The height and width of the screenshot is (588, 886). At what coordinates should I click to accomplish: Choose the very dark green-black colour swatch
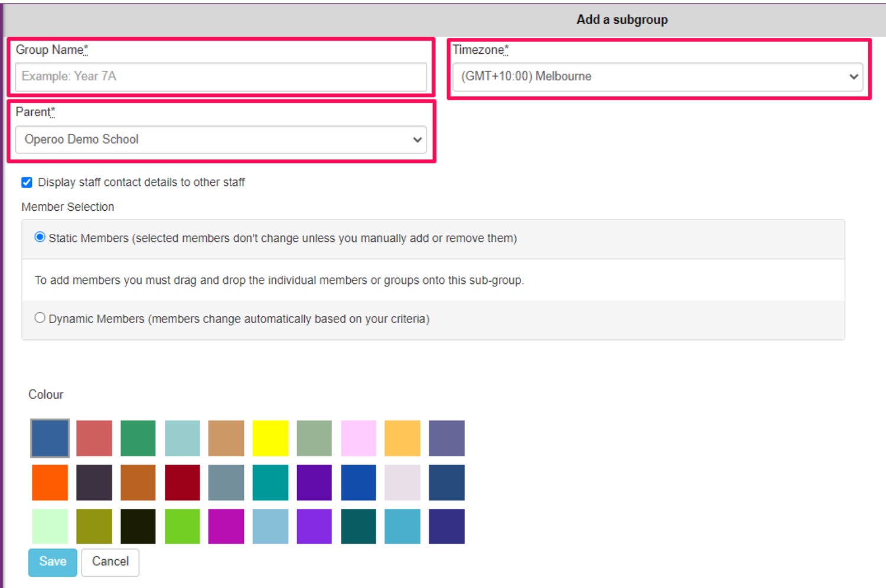pos(138,526)
